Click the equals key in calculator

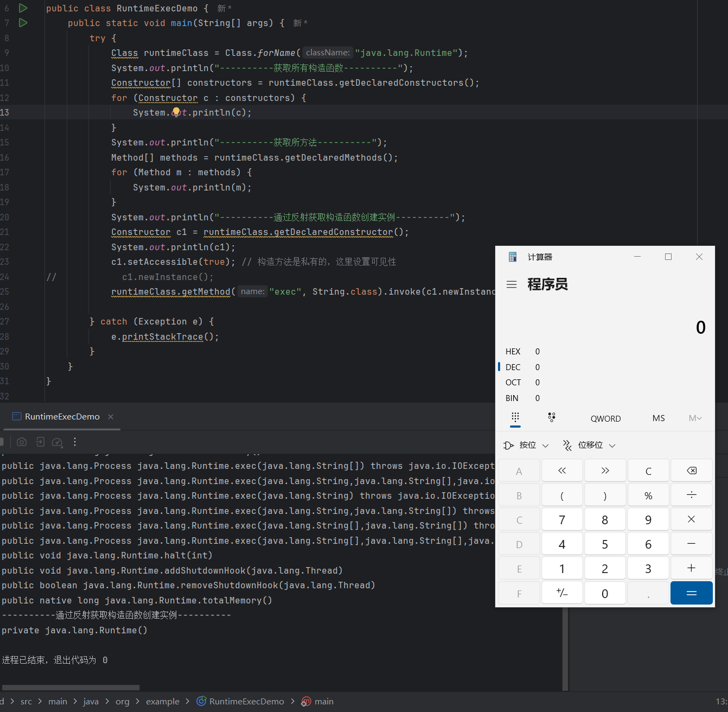tap(692, 593)
